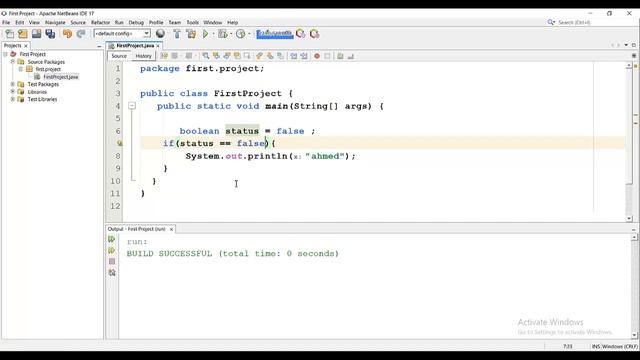Click the garbage collection icon beside the memory bar
Screen dimensions: 640x360
(300, 33)
